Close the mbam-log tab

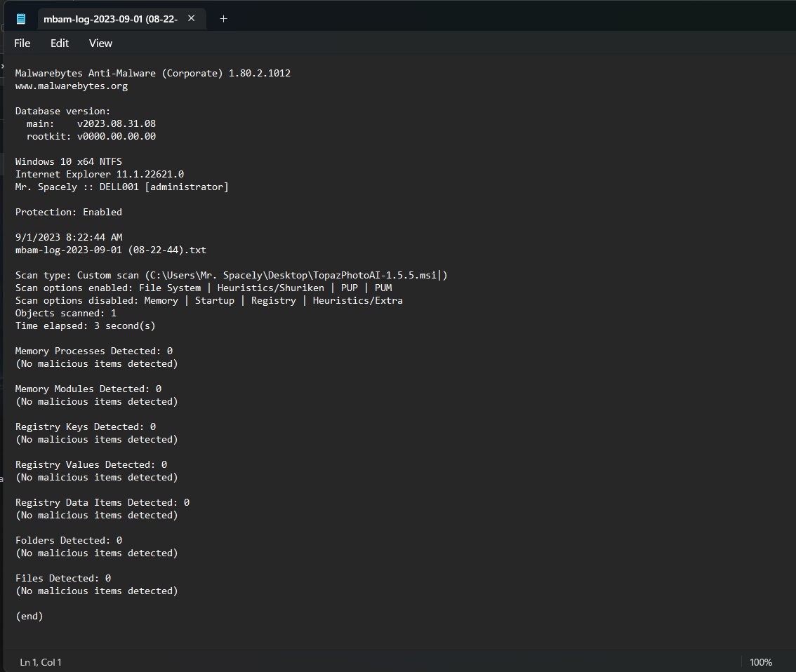(192, 18)
